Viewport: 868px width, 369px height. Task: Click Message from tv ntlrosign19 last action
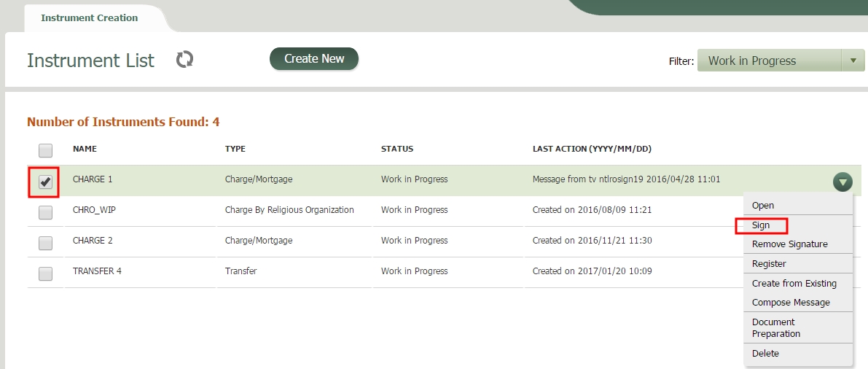click(x=627, y=179)
